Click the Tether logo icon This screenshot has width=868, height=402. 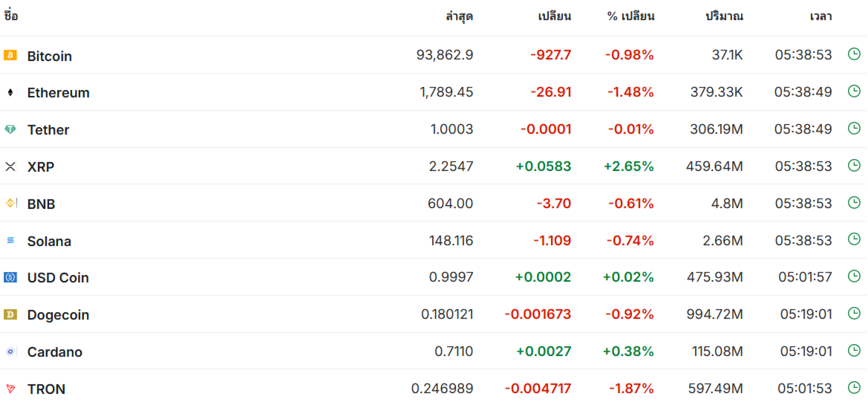coord(10,129)
